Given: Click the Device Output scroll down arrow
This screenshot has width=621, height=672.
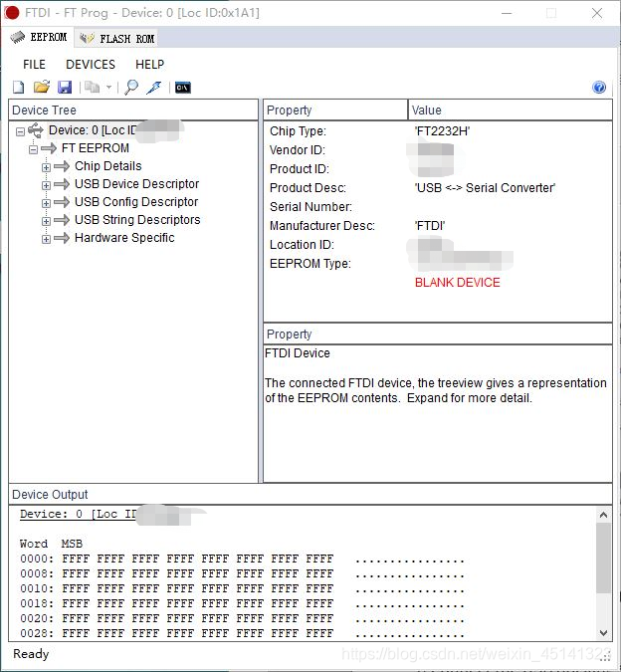Looking at the screenshot, I should coord(603,633).
